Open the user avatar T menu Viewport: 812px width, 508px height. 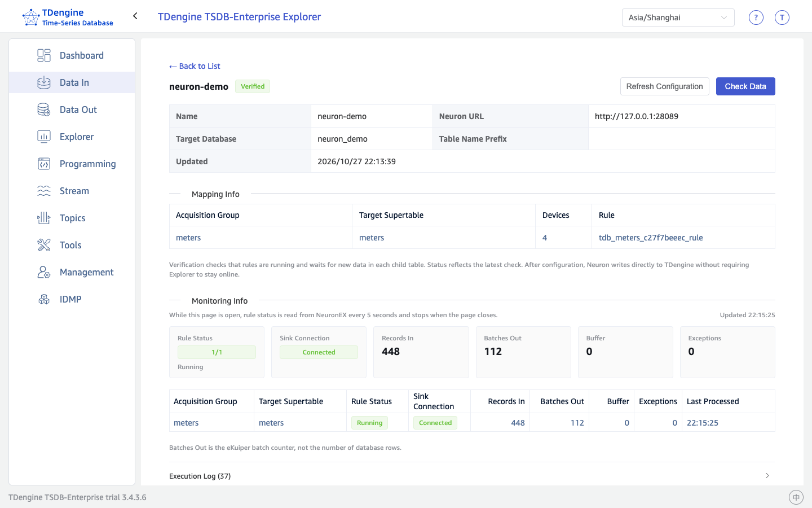[x=782, y=17]
